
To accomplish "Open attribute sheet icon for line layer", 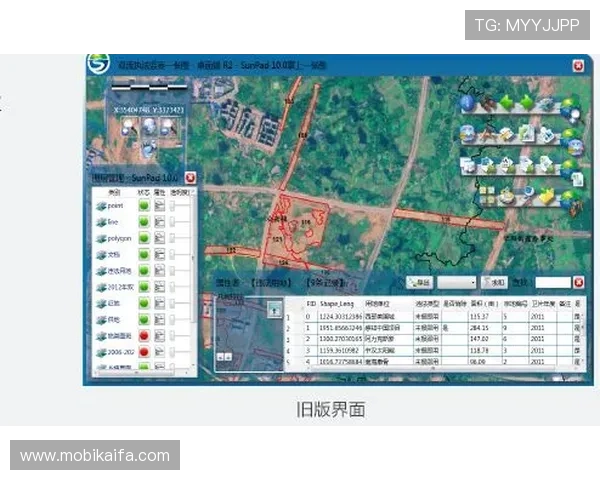I will click(x=160, y=222).
